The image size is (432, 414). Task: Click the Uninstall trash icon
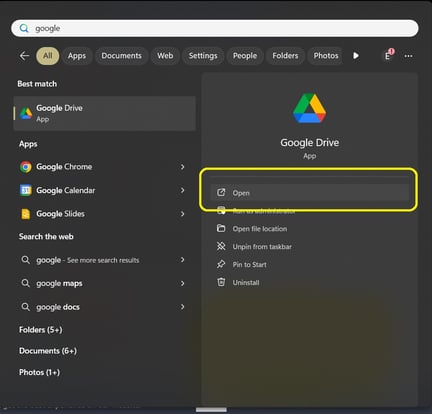pyautogui.click(x=221, y=282)
